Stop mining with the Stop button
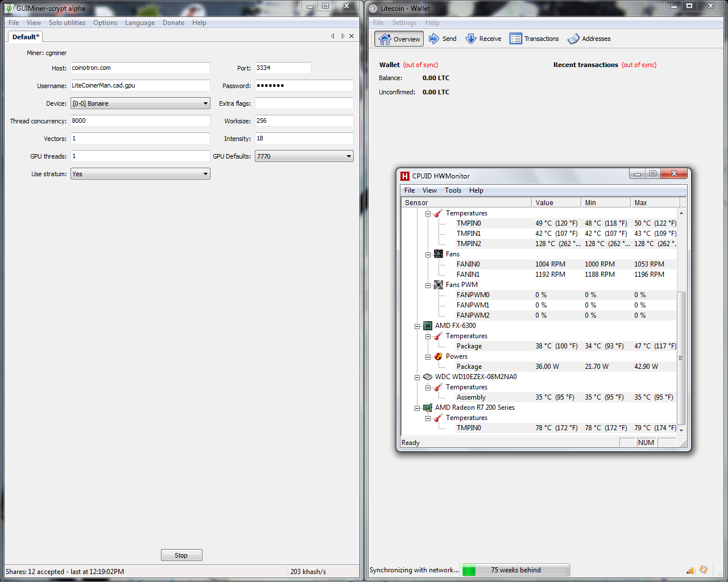This screenshot has width=728, height=582. 181,555
